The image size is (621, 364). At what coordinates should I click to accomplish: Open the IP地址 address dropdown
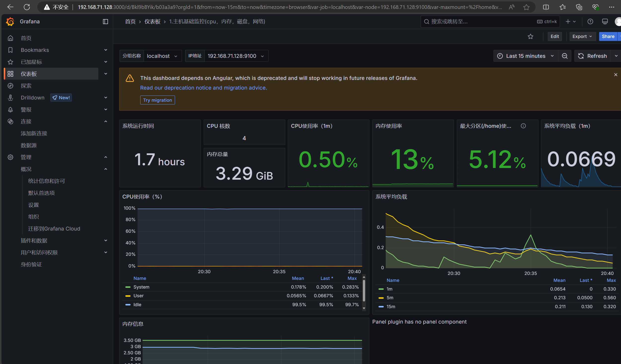(236, 56)
